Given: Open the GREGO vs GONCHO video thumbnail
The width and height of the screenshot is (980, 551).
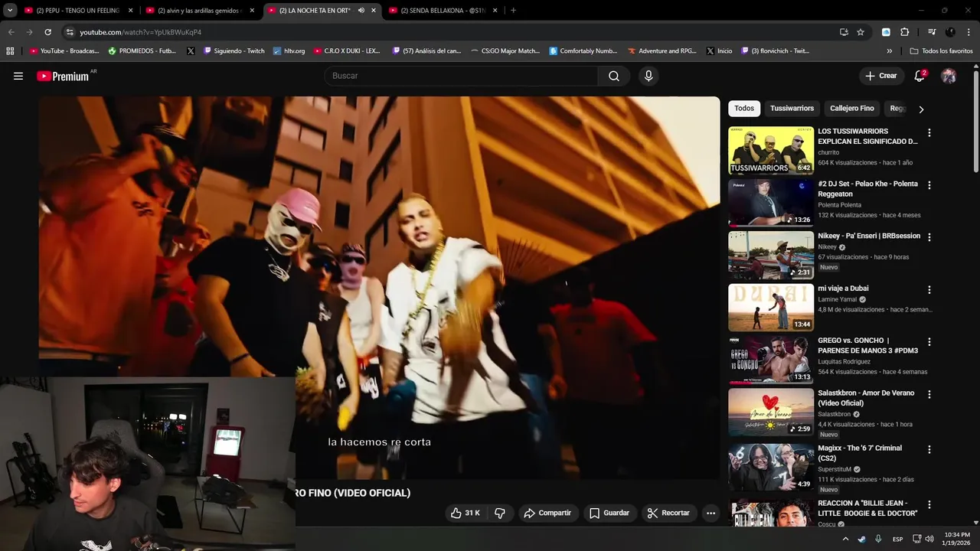Looking at the screenshot, I should (770, 360).
